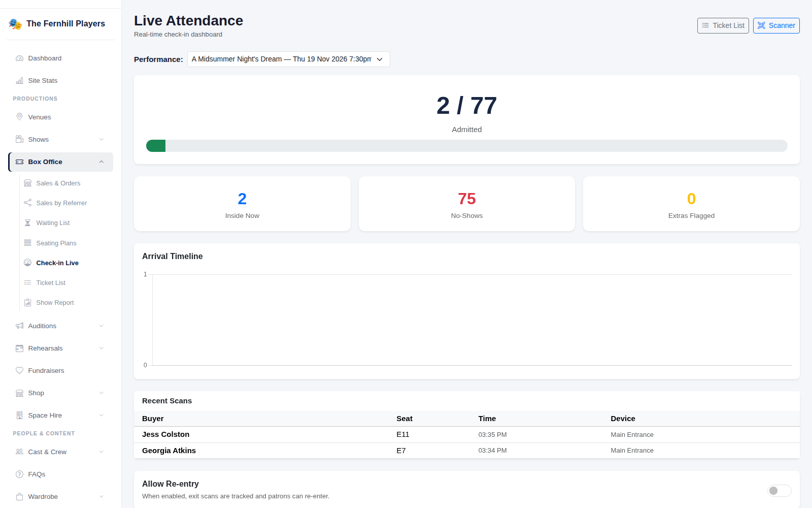Click the Auditions megaphone icon
Image resolution: width=812 pixels, height=508 pixels.
(19, 326)
